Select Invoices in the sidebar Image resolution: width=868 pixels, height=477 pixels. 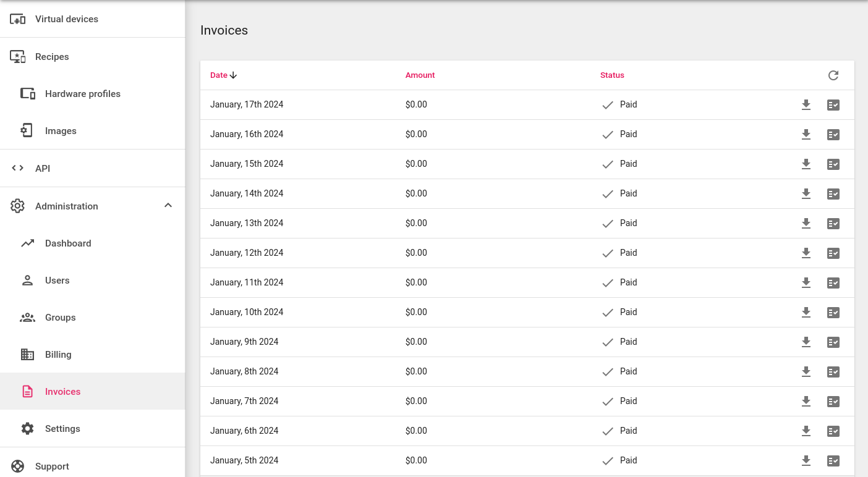coord(62,391)
